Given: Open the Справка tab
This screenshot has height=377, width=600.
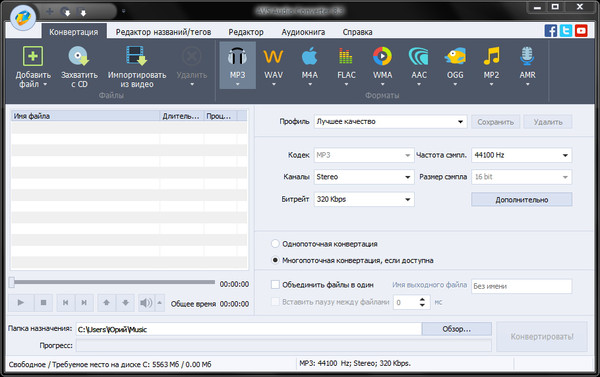Looking at the screenshot, I should click(x=357, y=32).
